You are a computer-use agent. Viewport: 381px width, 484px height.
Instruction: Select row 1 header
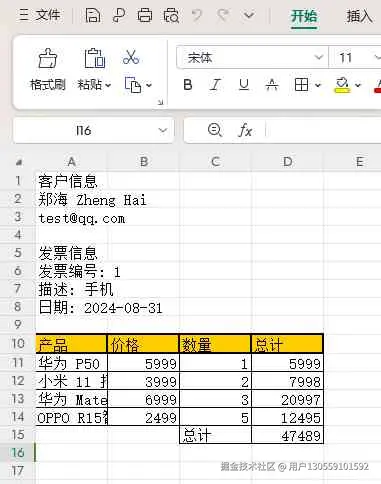pos(18,180)
